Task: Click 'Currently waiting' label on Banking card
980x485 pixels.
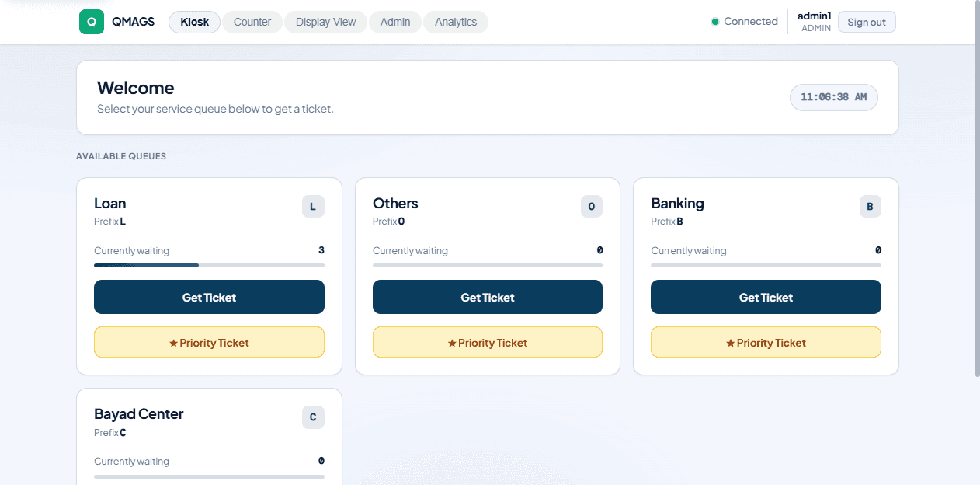Action: 689,250
